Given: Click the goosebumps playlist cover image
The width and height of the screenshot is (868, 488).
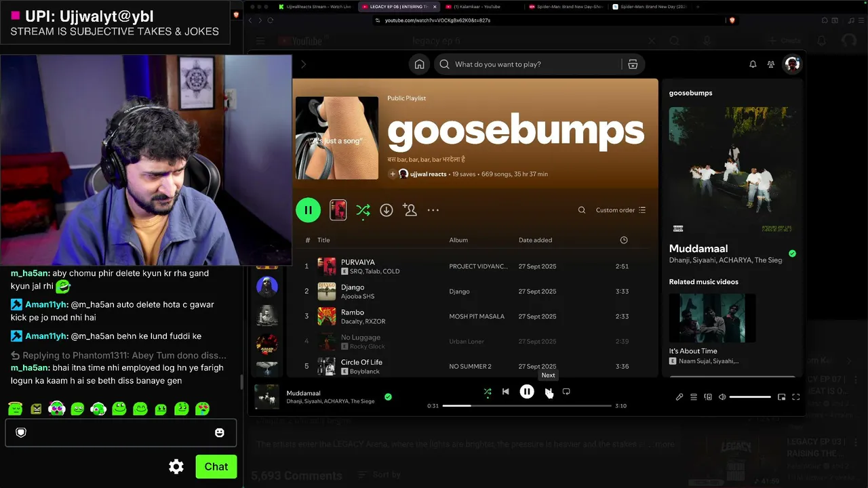Looking at the screenshot, I should [337, 138].
